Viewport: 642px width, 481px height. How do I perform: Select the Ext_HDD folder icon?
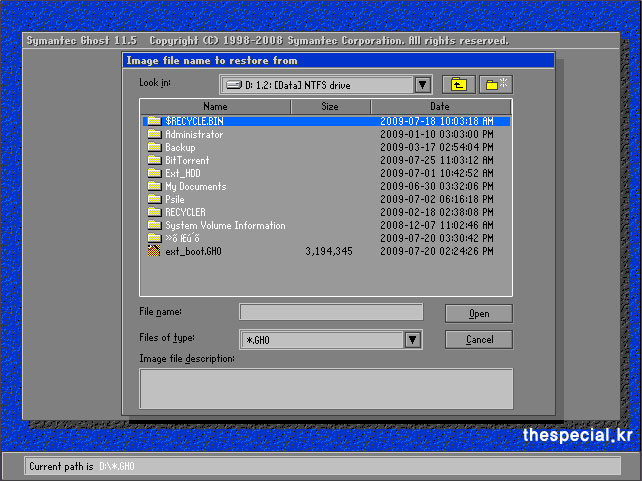pos(154,173)
